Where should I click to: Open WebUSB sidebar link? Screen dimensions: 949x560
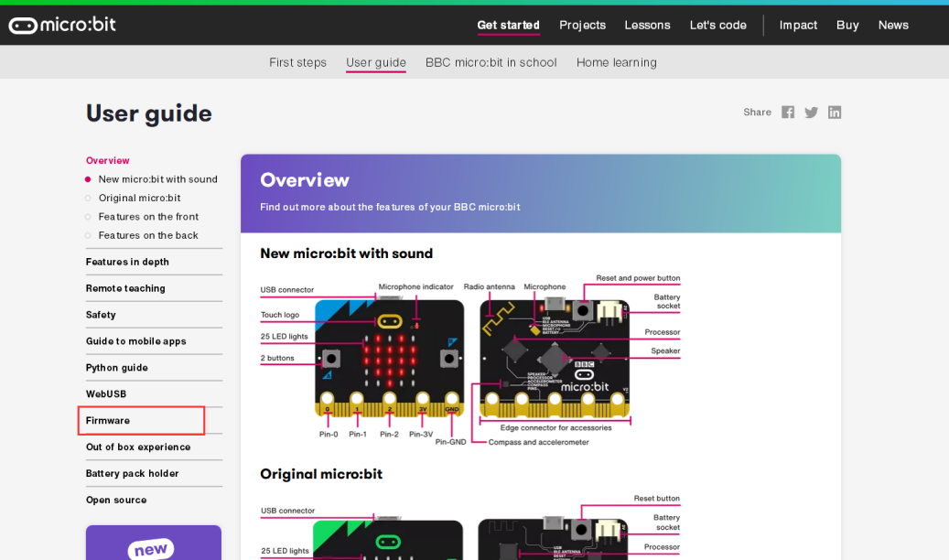coord(106,394)
